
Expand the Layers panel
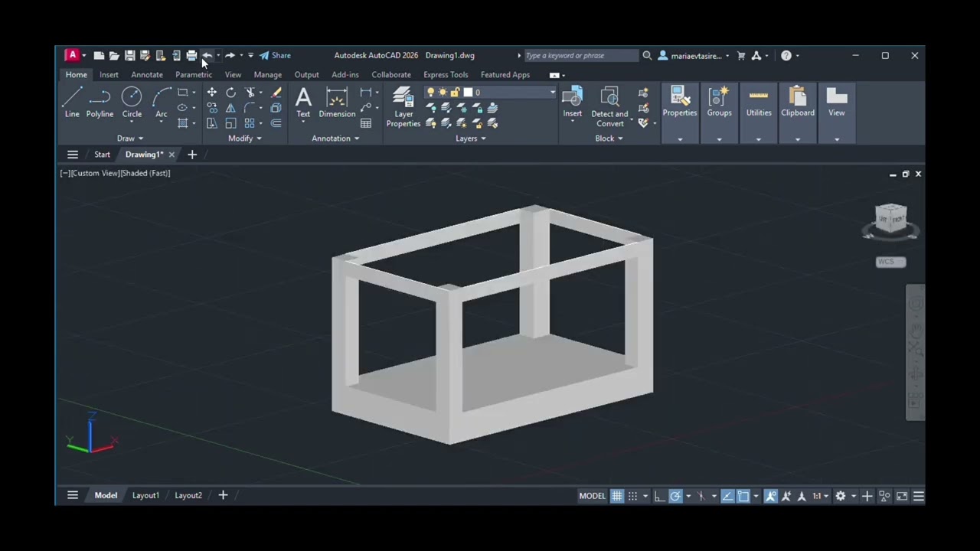pos(471,139)
